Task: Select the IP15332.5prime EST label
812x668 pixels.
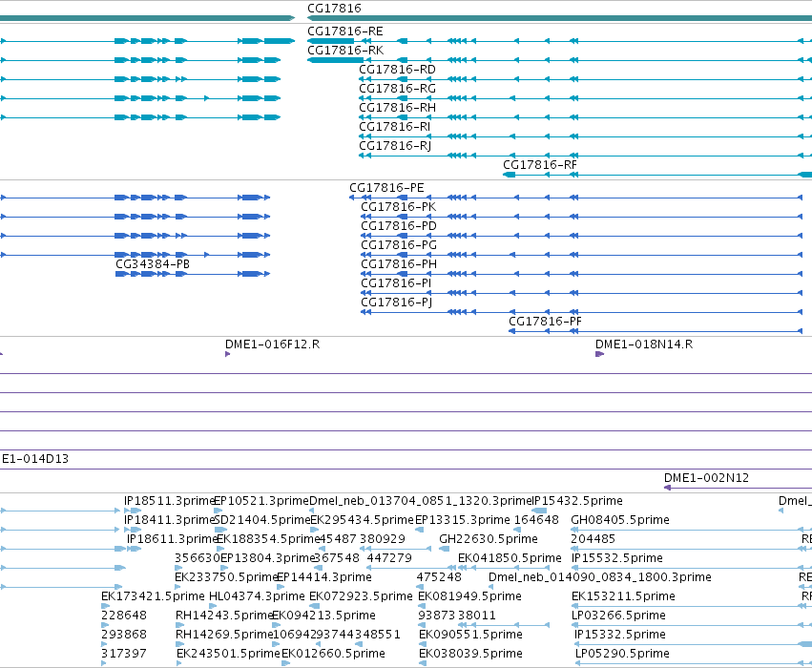Action: (620, 635)
